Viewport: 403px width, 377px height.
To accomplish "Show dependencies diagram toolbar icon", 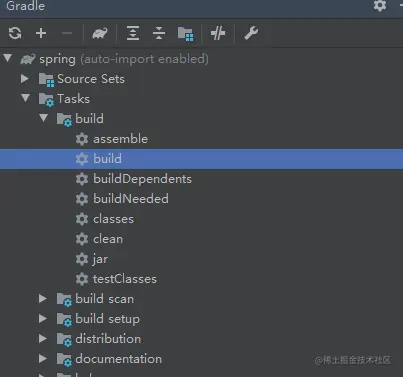I will coord(185,34).
